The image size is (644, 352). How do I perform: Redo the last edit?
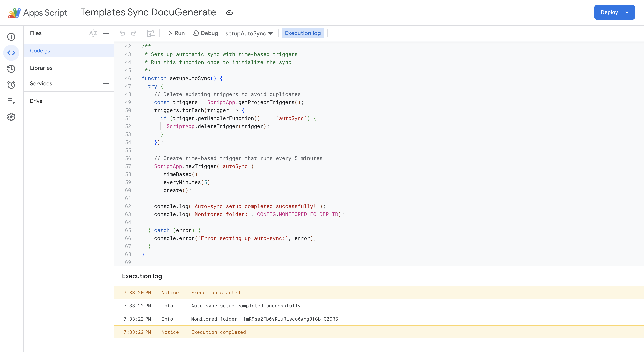coord(134,33)
